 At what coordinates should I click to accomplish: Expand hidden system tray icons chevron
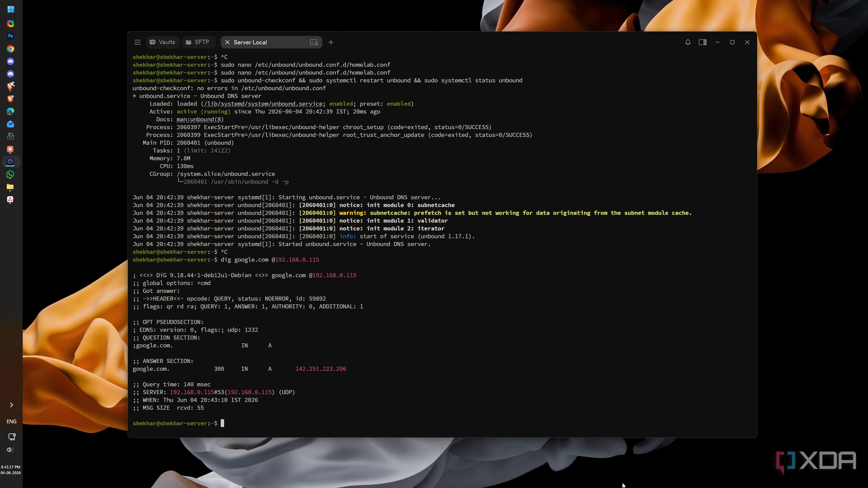point(11,405)
